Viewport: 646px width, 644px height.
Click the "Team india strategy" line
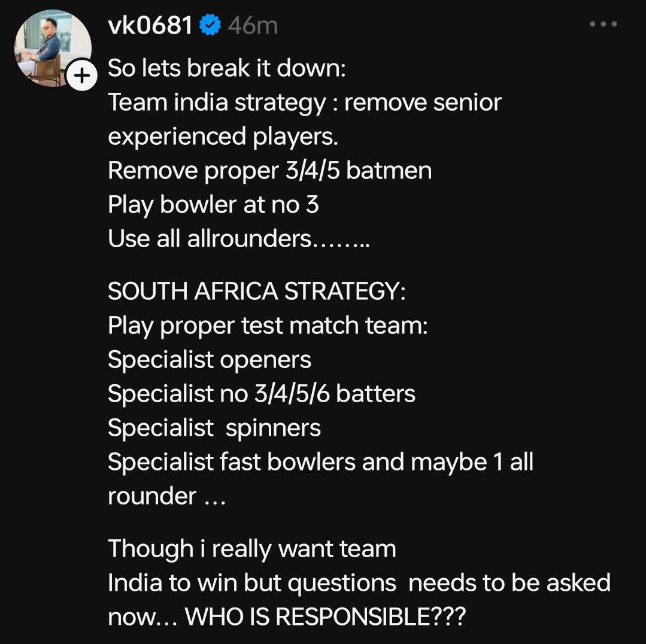[304, 102]
